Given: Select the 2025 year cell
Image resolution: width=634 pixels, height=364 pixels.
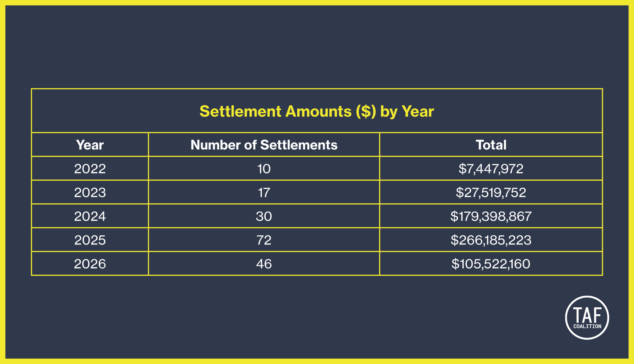Looking at the screenshot, I should point(90,240).
